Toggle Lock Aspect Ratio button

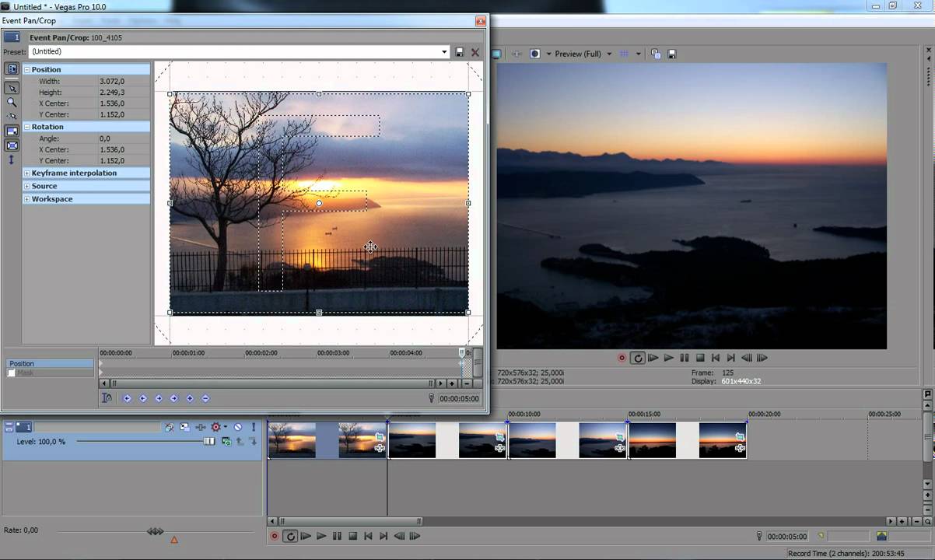coord(12,131)
